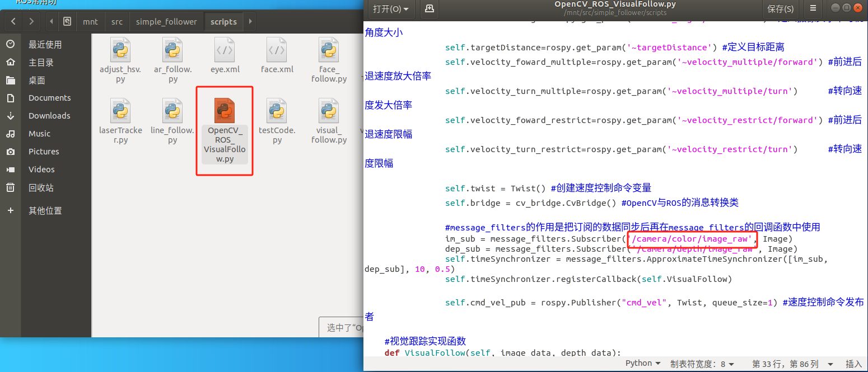868x372 pixels.
Task: Select the eye.xml file icon
Action: click(225, 50)
